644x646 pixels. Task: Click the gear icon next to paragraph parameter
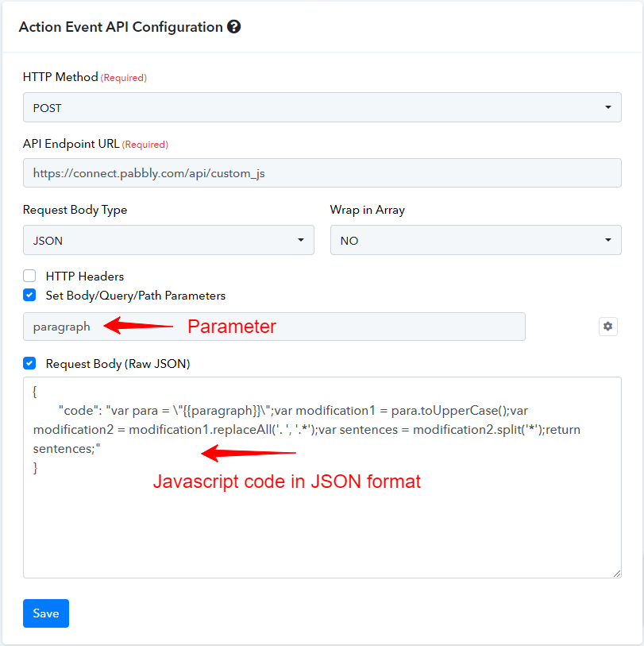(607, 327)
